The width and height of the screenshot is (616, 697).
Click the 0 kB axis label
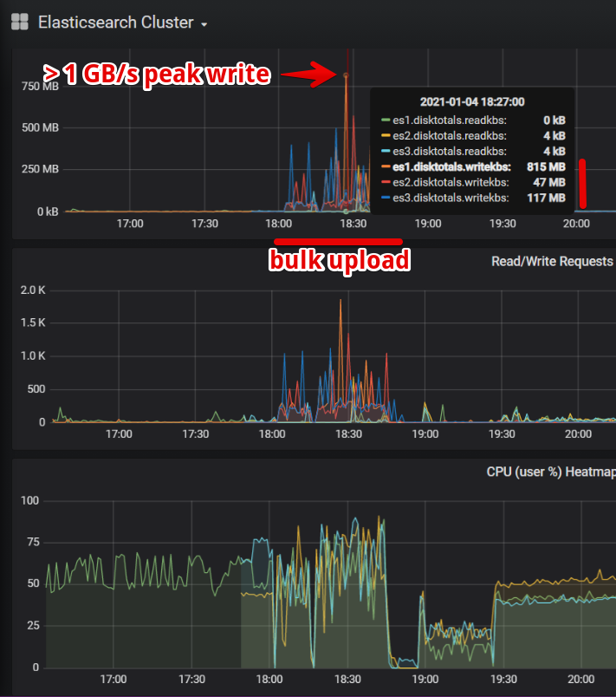tap(48, 212)
